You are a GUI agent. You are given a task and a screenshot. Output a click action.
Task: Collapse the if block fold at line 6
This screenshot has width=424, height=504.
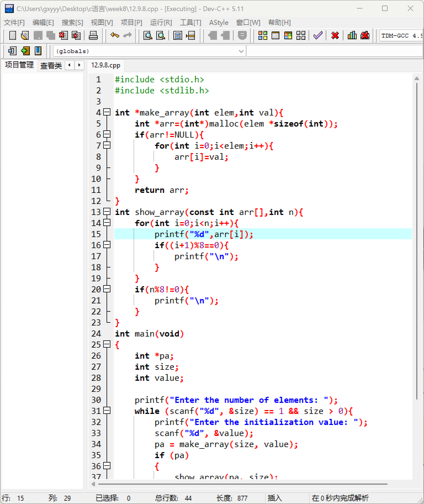[x=107, y=134]
